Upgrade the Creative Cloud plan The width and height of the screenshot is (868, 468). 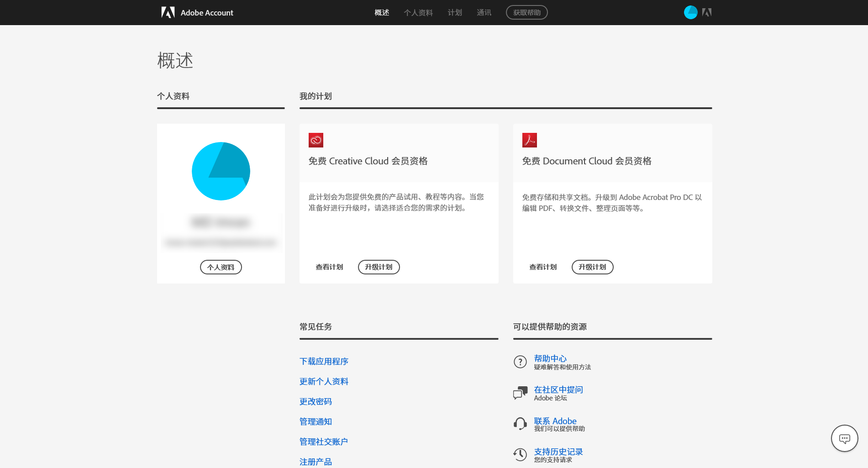[x=379, y=267]
